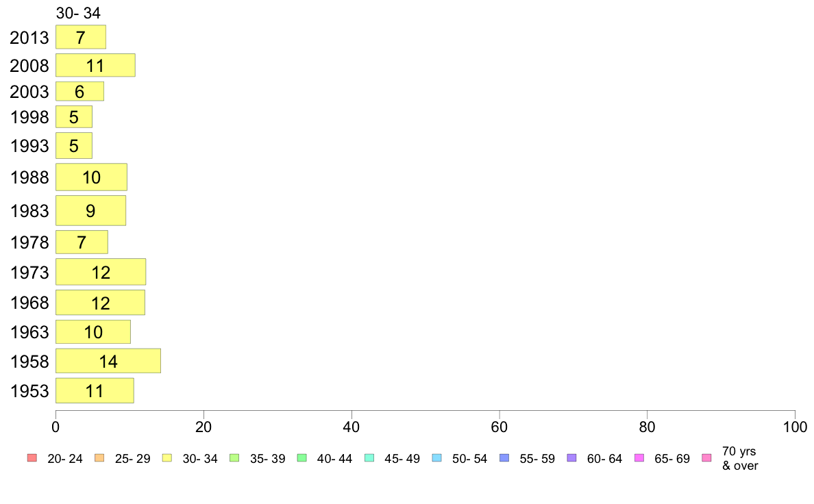Click the 30-34 column header label
This screenshot has width=814, height=504.
pos(78,12)
